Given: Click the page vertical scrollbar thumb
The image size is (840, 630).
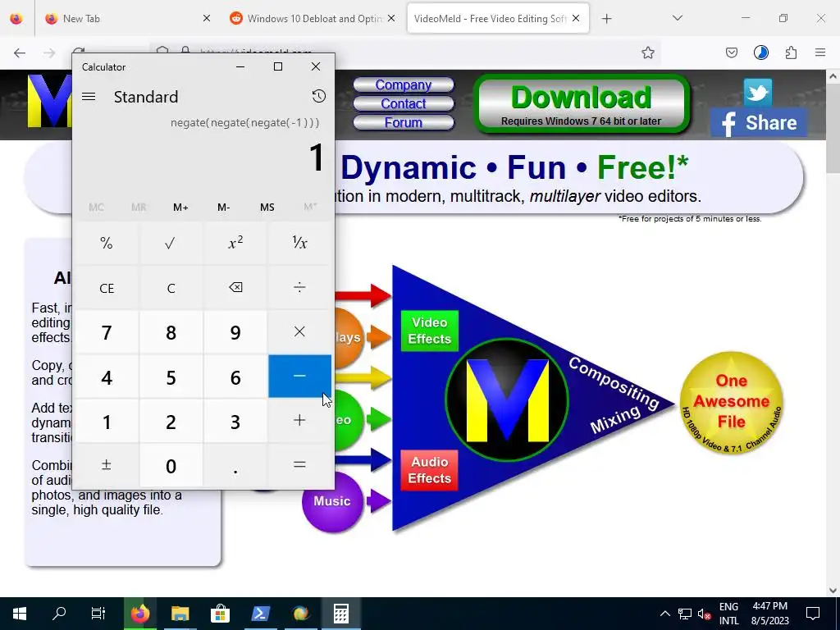Looking at the screenshot, I should 833,128.
